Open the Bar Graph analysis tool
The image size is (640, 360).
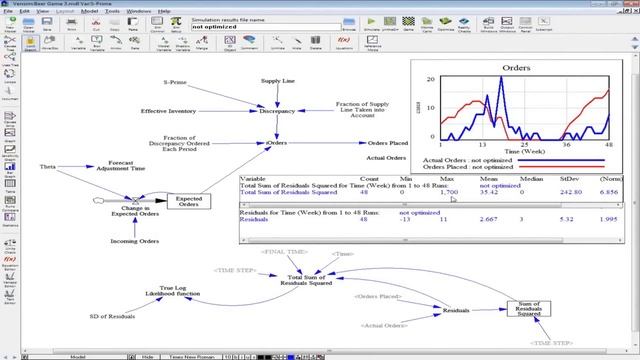click(x=10, y=169)
